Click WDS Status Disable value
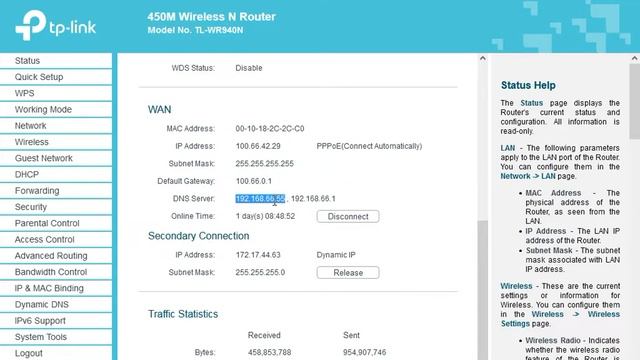The width and height of the screenshot is (640, 360). [249, 68]
